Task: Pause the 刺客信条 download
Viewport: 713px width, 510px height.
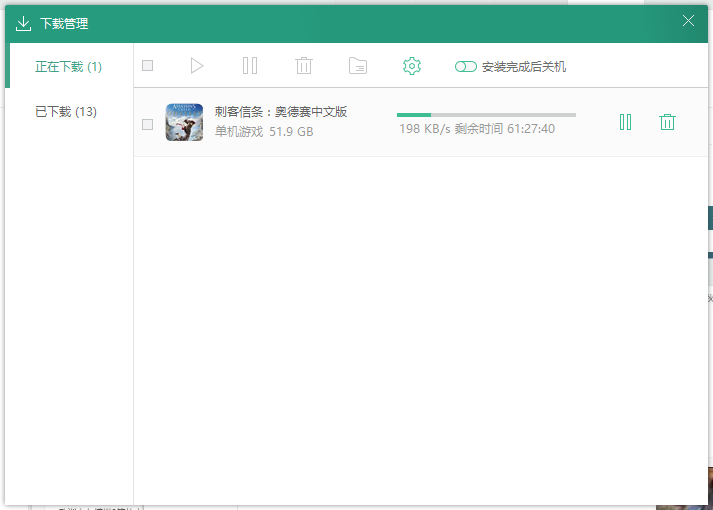Action: (x=625, y=122)
